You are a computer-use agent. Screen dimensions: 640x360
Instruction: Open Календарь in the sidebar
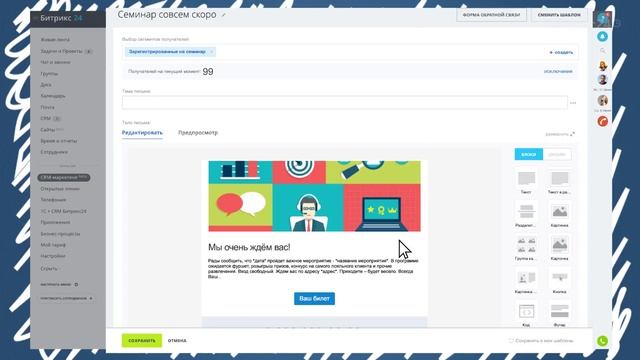click(53, 96)
